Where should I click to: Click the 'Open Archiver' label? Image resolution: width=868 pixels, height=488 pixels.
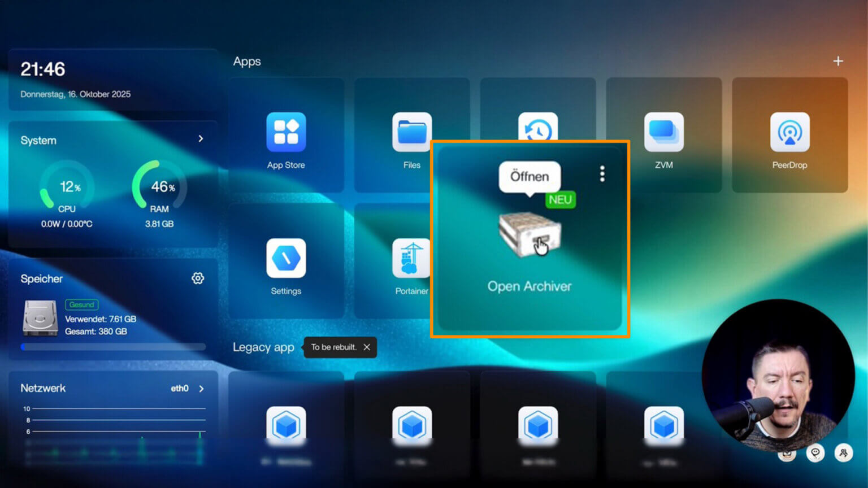(x=530, y=286)
